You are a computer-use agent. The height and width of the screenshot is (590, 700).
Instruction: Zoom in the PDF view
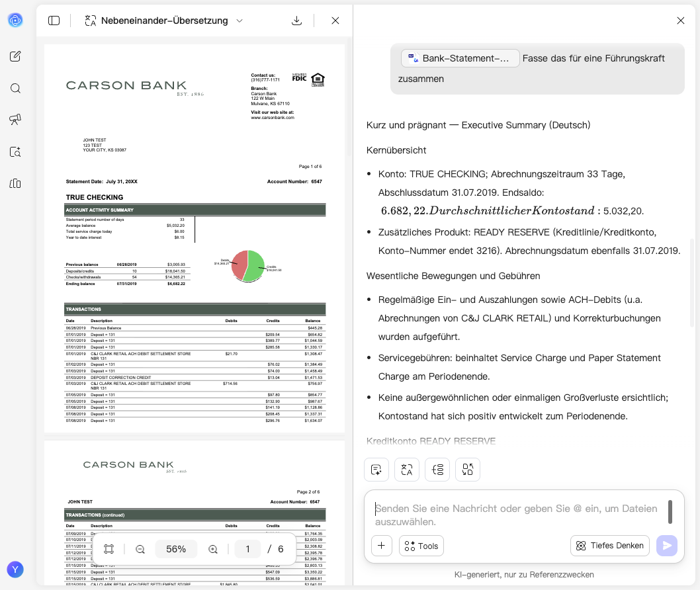[x=213, y=549]
